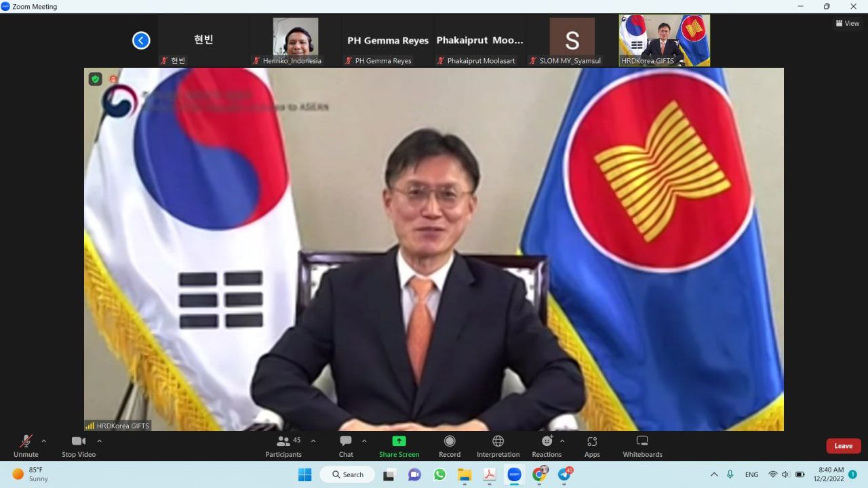Viewport: 868px width, 488px height.
Task: Unmute the microphone
Action: [x=26, y=446]
